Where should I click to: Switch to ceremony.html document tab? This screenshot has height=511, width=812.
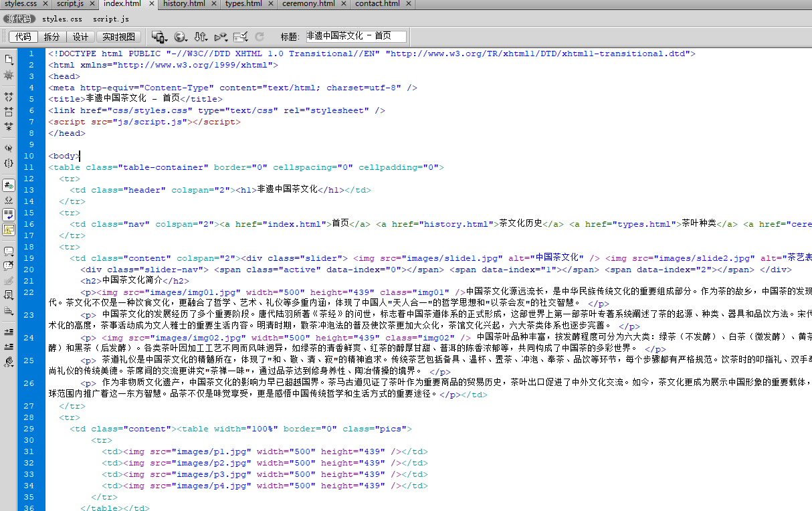(x=308, y=4)
